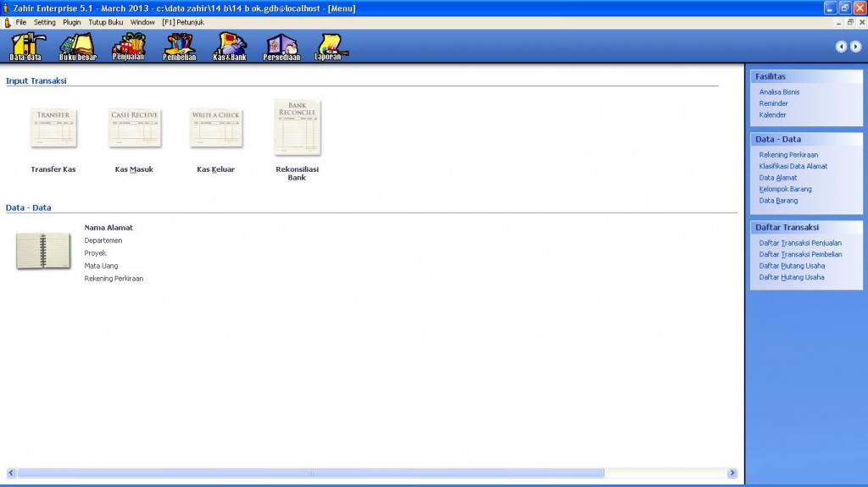Image resolution: width=868 pixels, height=487 pixels.
Task: Switch to Kas & Bank module
Action: (230, 47)
